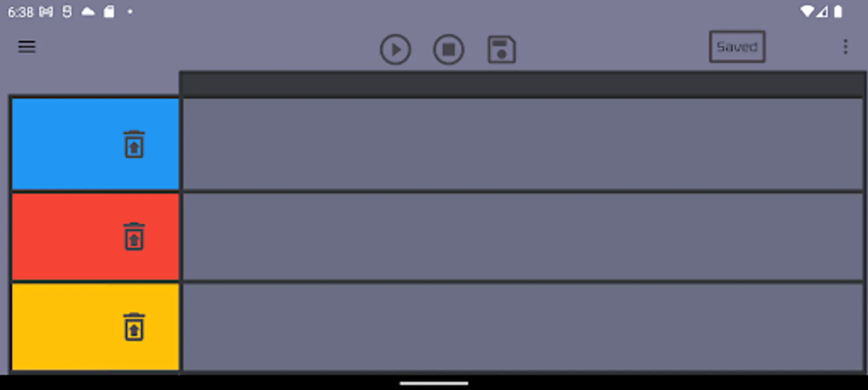
Task: Delete the red track with its trash icon
Action: click(x=134, y=237)
